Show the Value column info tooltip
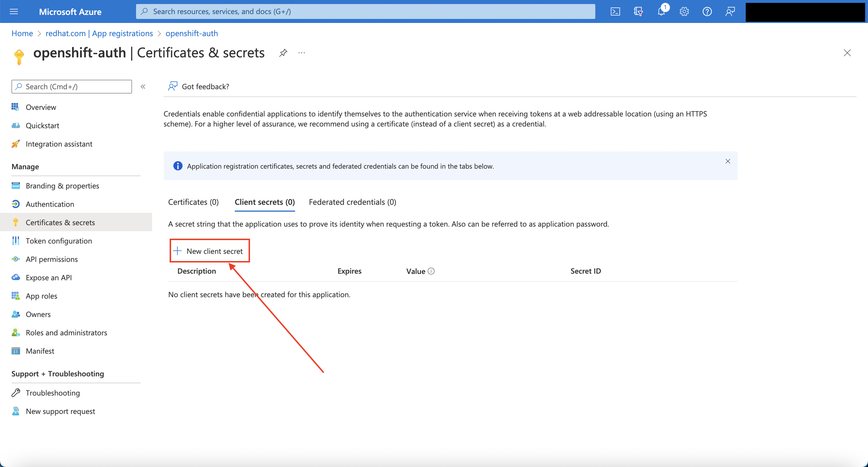868x467 pixels. (432, 271)
